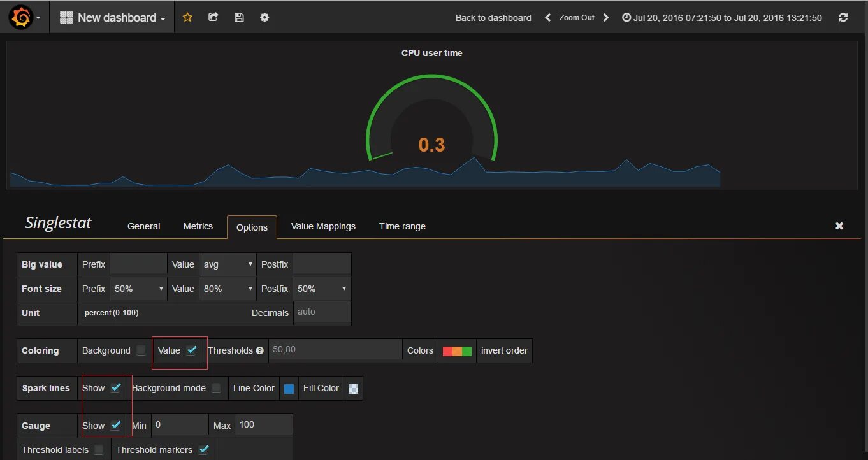The image size is (868, 460).
Task: Open Prefix font size dropdown
Action: click(138, 289)
